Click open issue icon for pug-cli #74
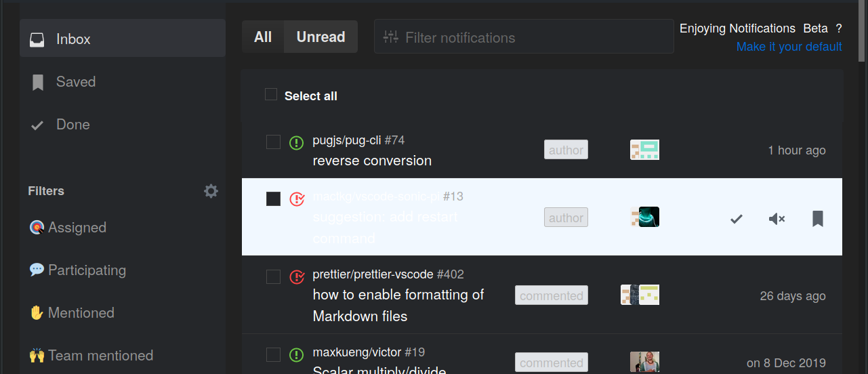868x374 pixels. tap(297, 142)
